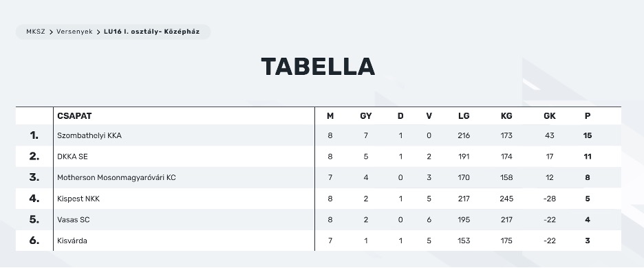Select Motherson Mosonmagyaróvári KC team
Screen dimensions: 644x268
pos(116,178)
